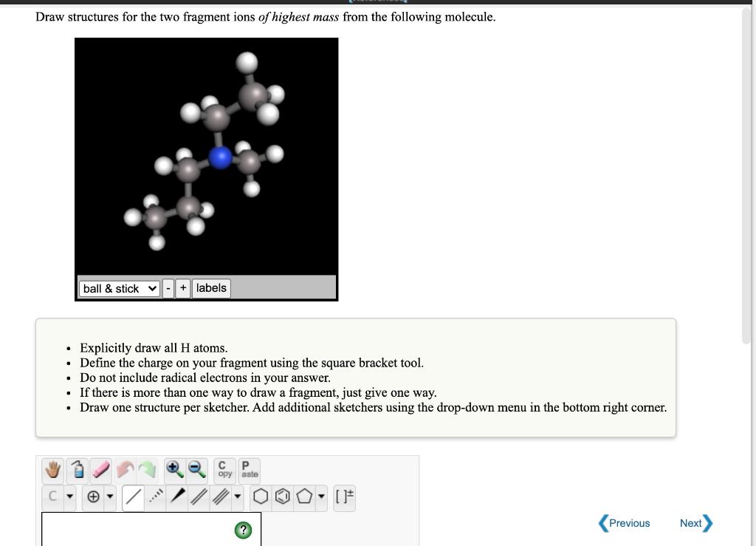Select the eraser tool
756x546 pixels.
(x=100, y=469)
